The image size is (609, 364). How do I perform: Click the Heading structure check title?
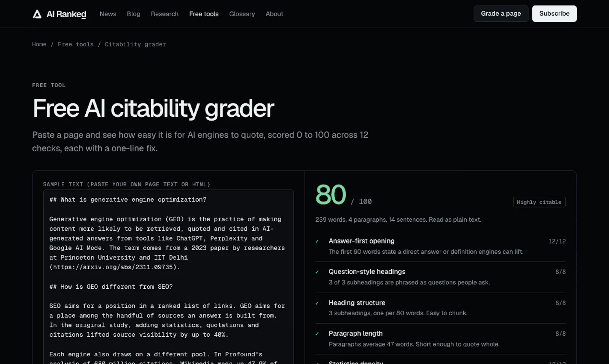tap(357, 303)
